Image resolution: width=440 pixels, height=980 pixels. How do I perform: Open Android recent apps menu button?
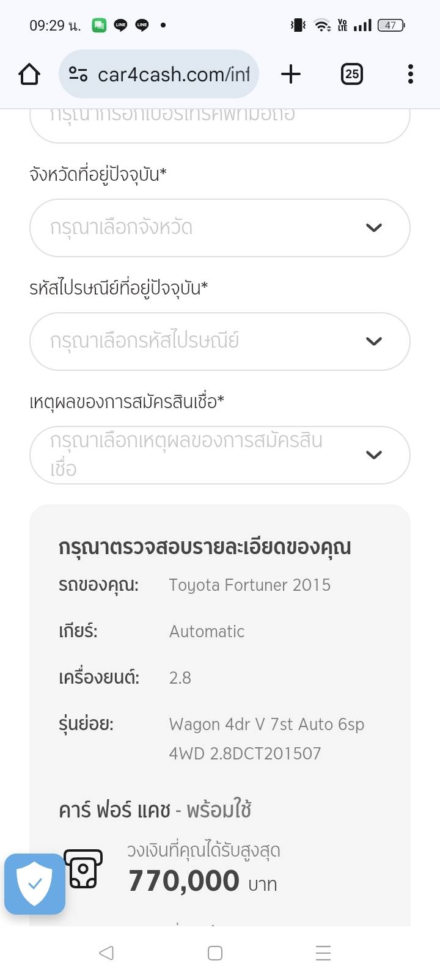323,953
